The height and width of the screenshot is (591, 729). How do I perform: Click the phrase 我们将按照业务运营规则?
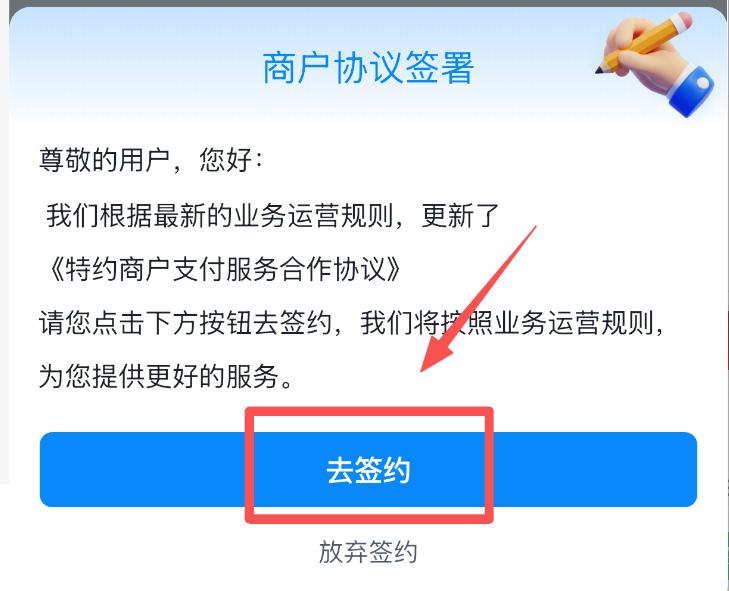click(x=507, y=323)
